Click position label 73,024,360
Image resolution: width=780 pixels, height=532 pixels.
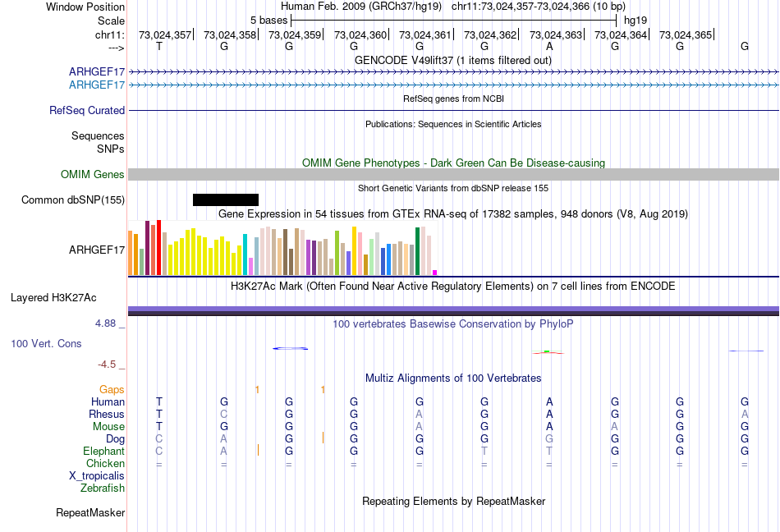360,34
